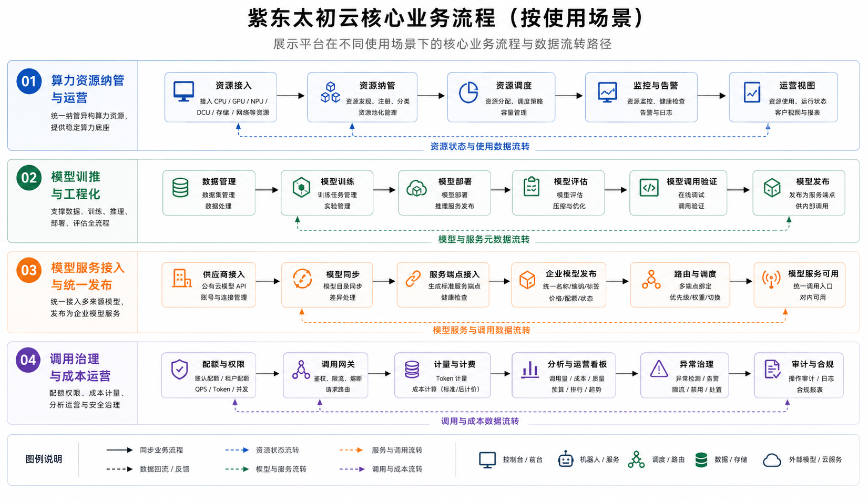Click the link icon in 服务端点接入 card

413,279
